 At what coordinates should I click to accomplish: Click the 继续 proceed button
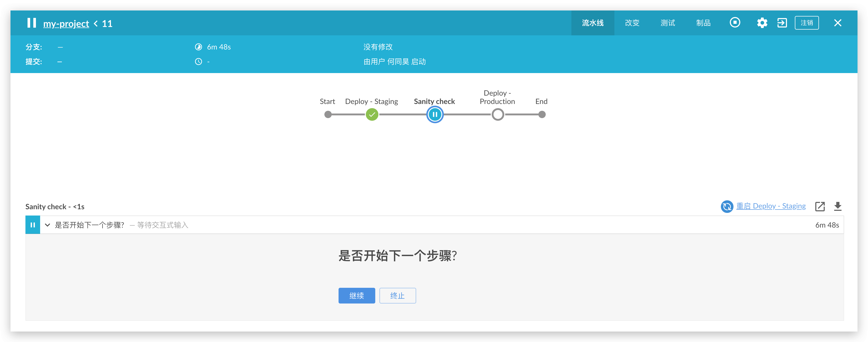356,296
